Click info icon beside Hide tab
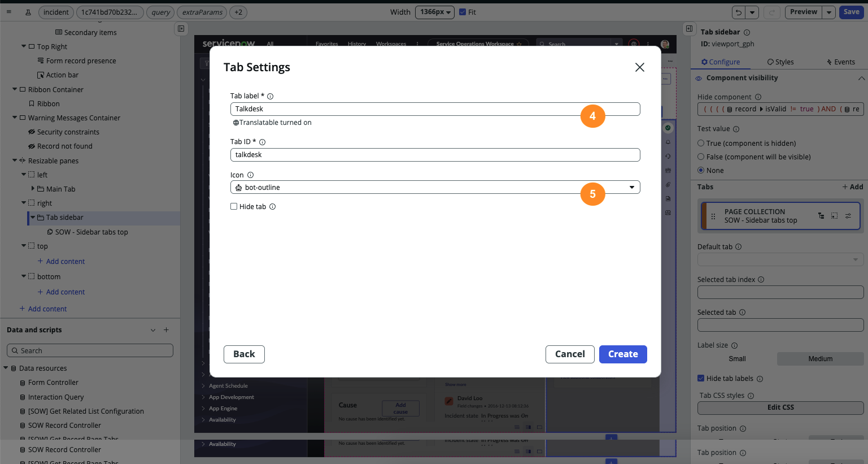This screenshot has height=464, width=868. (272, 207)
